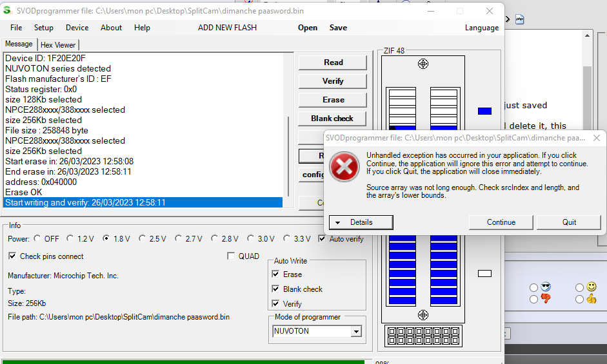Uncheck Verify in Auto Write
The image size is (607, 364).
275,303
